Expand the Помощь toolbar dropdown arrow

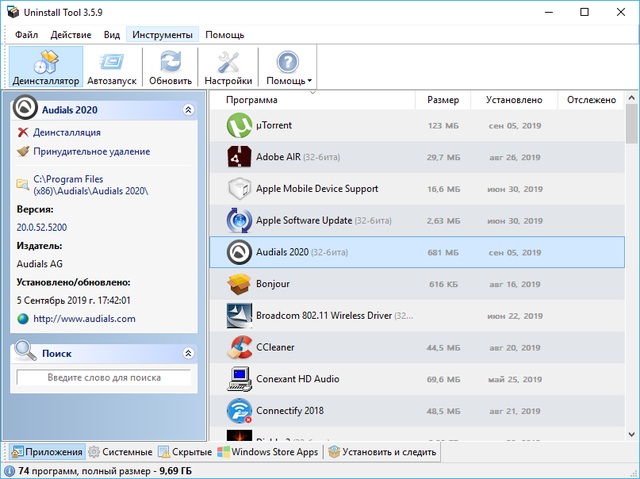pos(310,81)
